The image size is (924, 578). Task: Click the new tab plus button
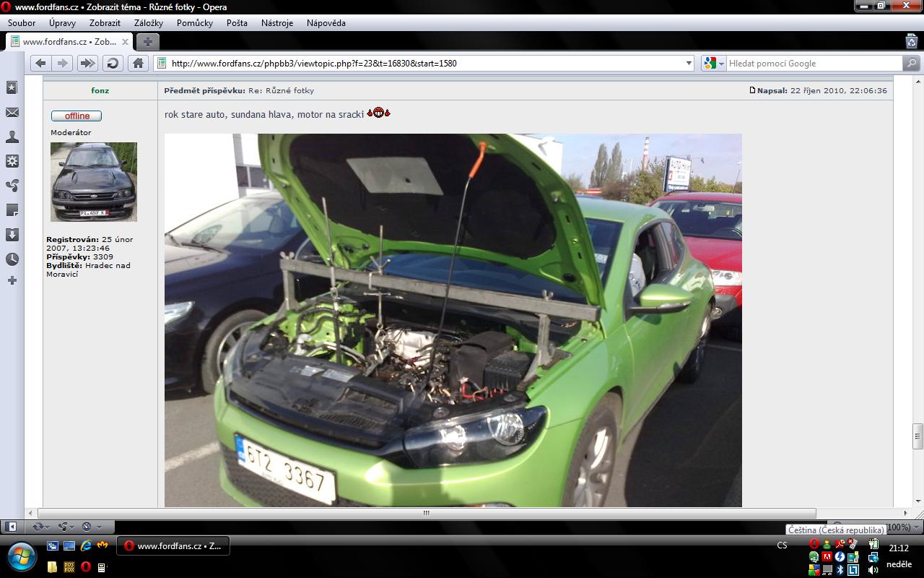(147, 42)
